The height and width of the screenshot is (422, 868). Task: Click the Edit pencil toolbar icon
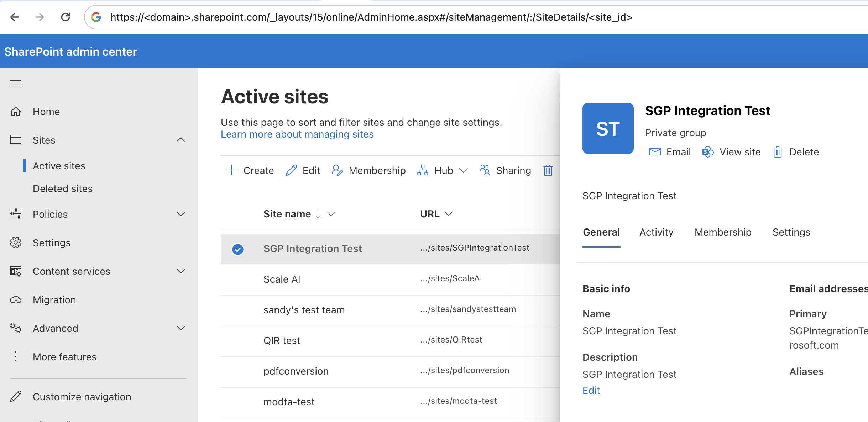pos(291,170)
